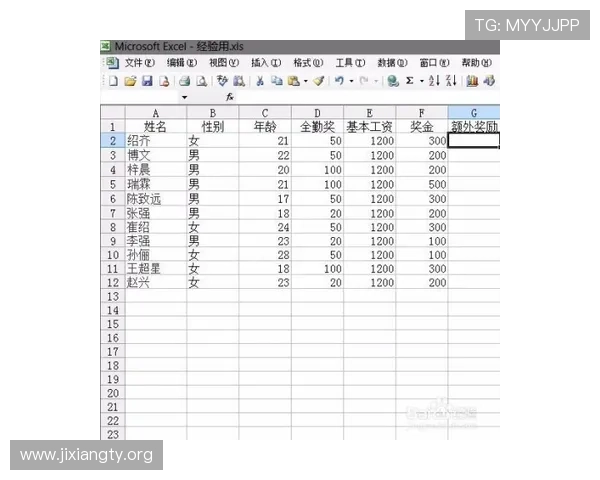Image resolution: width=600 pixels, height=480 pixels.
Task: Click header cell 姓名
Action: (156, 127)
